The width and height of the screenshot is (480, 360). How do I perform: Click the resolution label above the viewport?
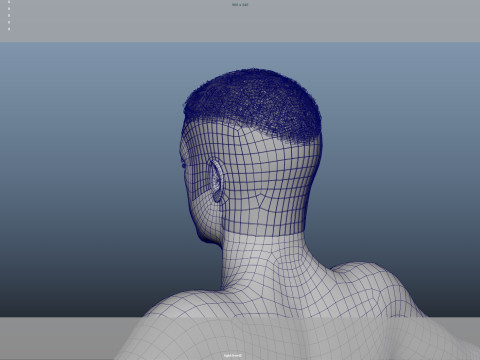click(240, 5)
